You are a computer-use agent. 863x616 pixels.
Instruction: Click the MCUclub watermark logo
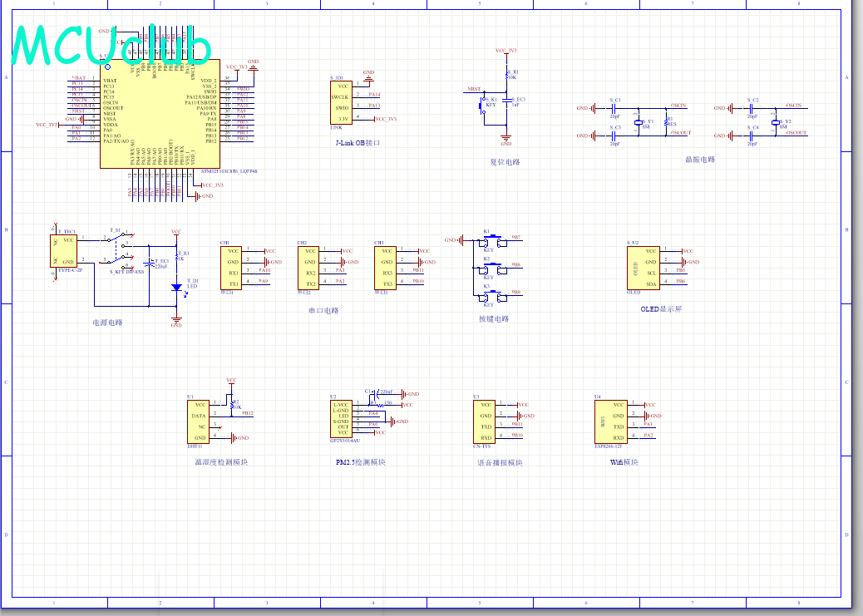111,45
